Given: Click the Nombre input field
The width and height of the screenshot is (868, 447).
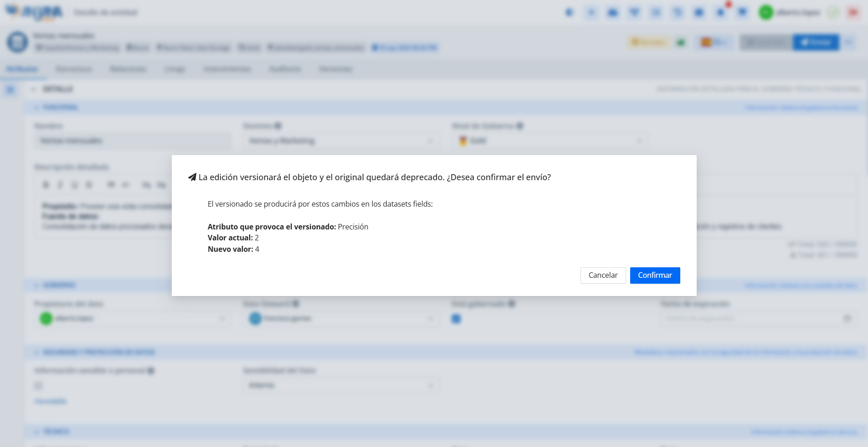Looking at the screenshot, I should [x=132, y=141].
